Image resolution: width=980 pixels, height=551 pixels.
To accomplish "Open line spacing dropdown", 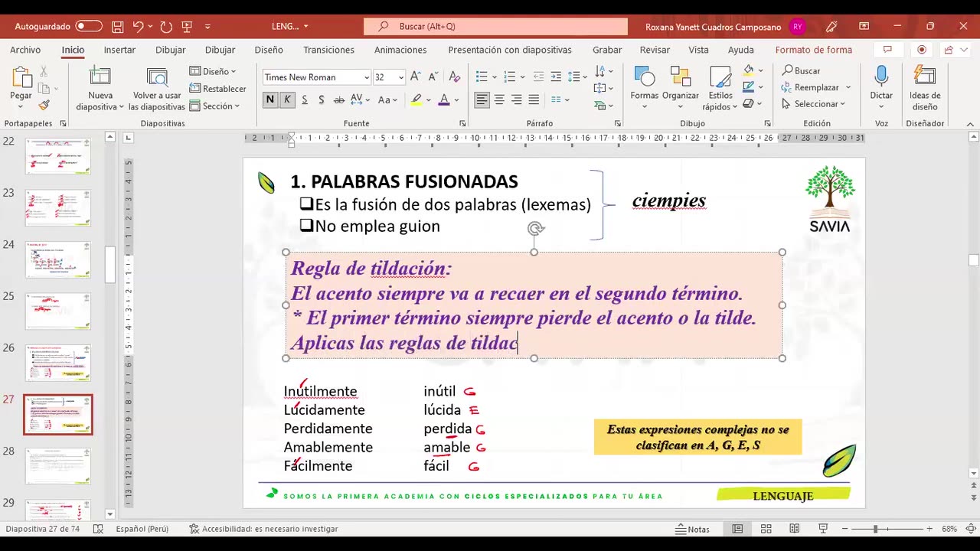I will click(578, 77).
